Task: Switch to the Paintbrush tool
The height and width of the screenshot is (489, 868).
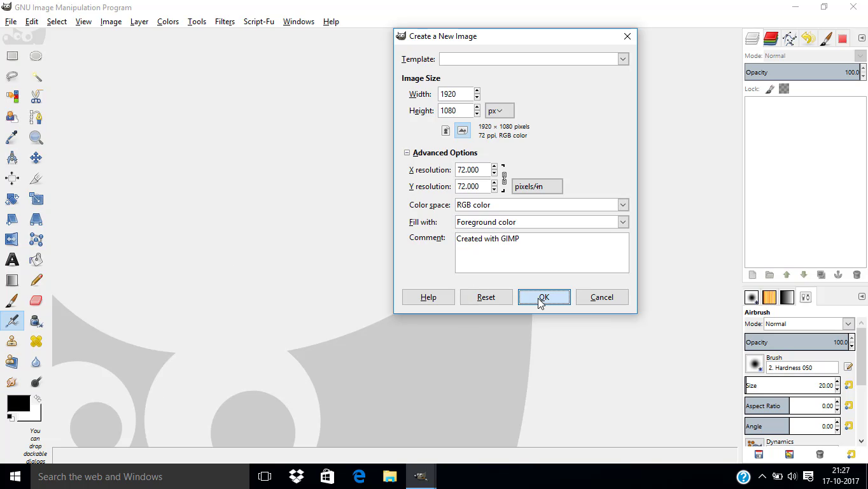Action: 12,301
